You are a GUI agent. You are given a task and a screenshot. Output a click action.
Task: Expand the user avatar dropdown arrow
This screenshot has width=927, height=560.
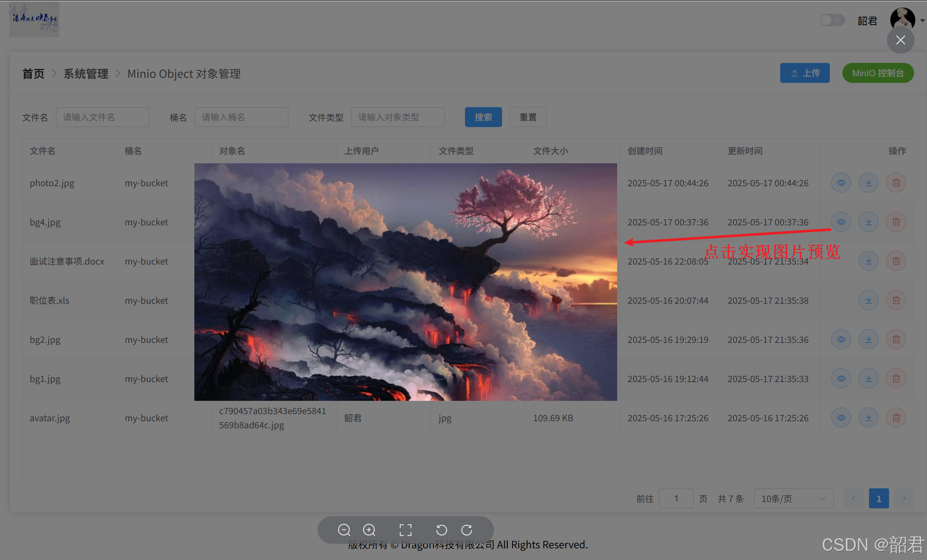click(922, 20)
